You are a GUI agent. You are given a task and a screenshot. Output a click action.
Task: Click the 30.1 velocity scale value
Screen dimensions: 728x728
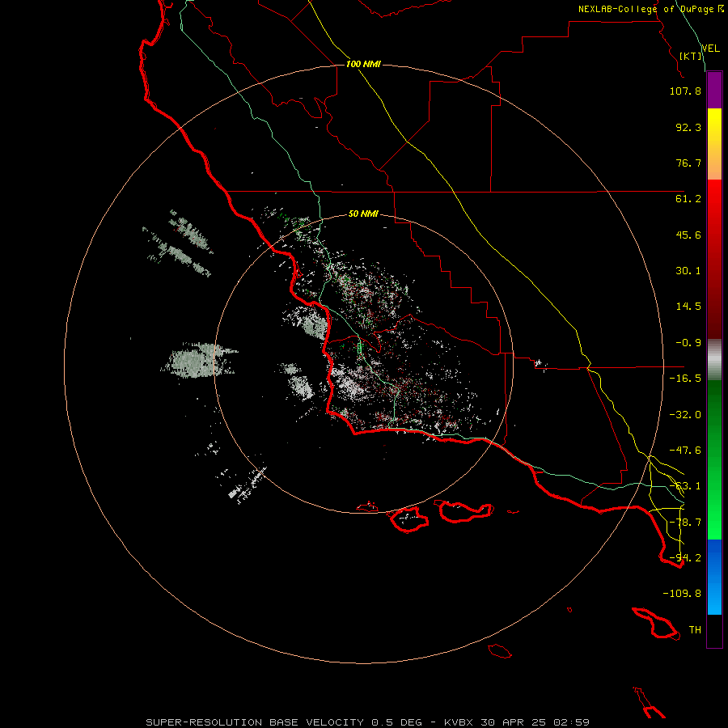pyautogui.click(x=688, y=271)
